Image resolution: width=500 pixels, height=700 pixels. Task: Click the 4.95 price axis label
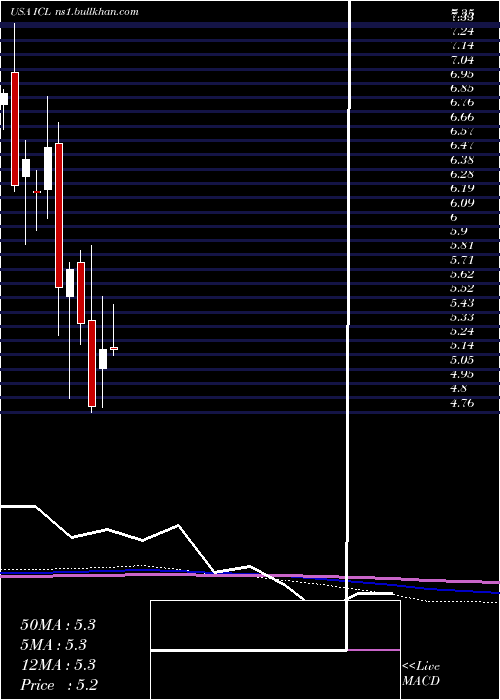[x=462, y=374]
